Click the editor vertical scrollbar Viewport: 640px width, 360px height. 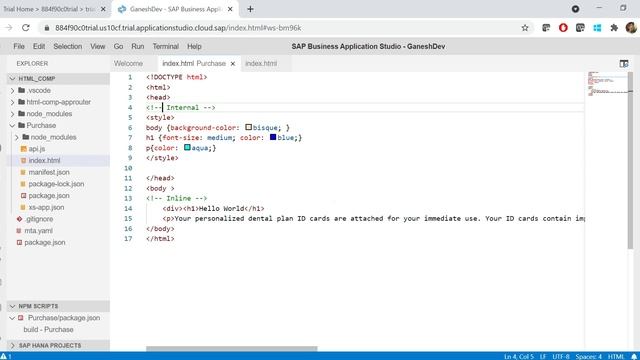tap(630, 160)
